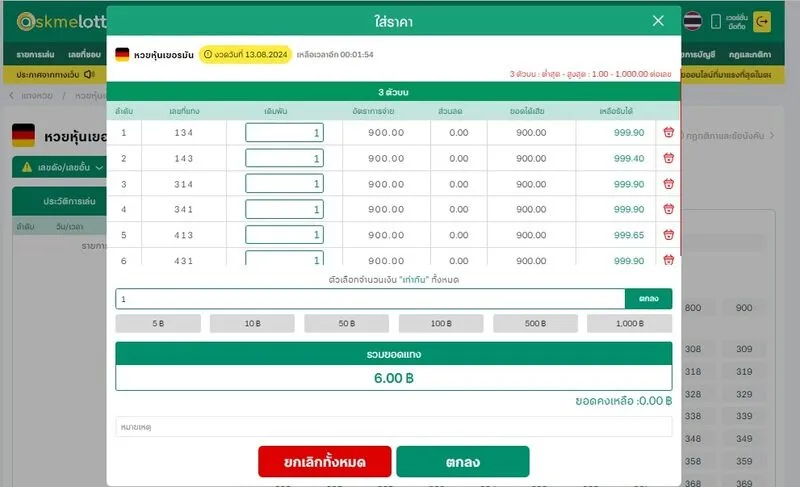Viewport: 800px width, 487px height.
Task: Open the รายการเล่น menu
Action: pyautogui.click(x=35, y=55)
